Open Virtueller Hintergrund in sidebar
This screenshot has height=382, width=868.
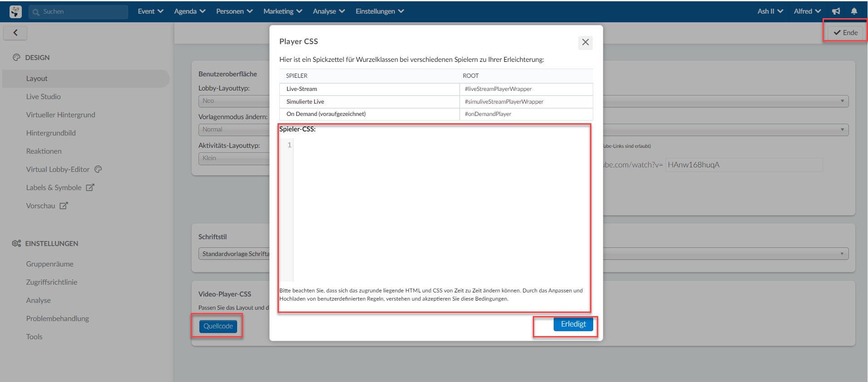pyautogui.click(x=60, y=115)
